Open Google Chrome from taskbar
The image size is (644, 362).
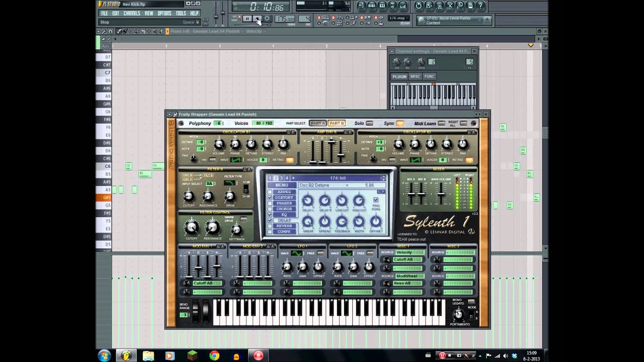214,355
